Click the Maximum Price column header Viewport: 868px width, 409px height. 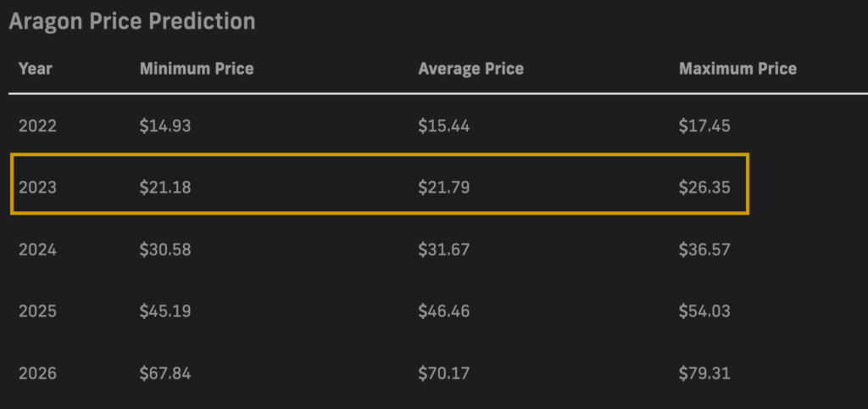click(738, 69)
